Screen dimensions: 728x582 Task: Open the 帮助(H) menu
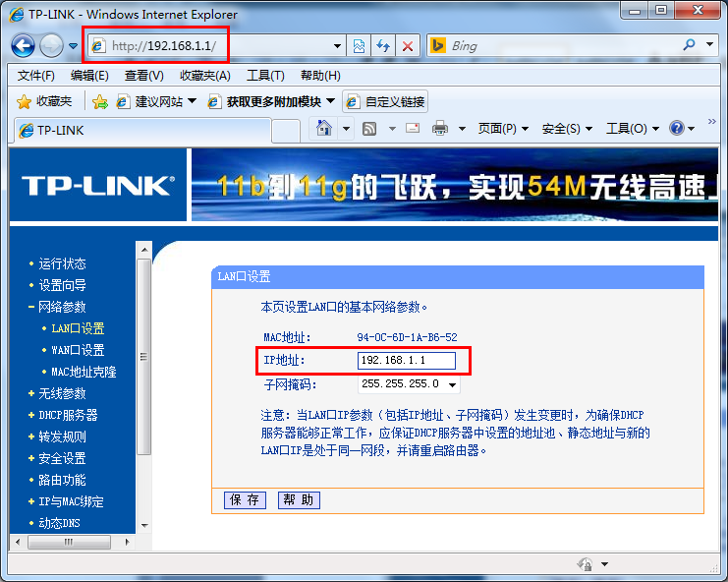(x=320, y=76)
